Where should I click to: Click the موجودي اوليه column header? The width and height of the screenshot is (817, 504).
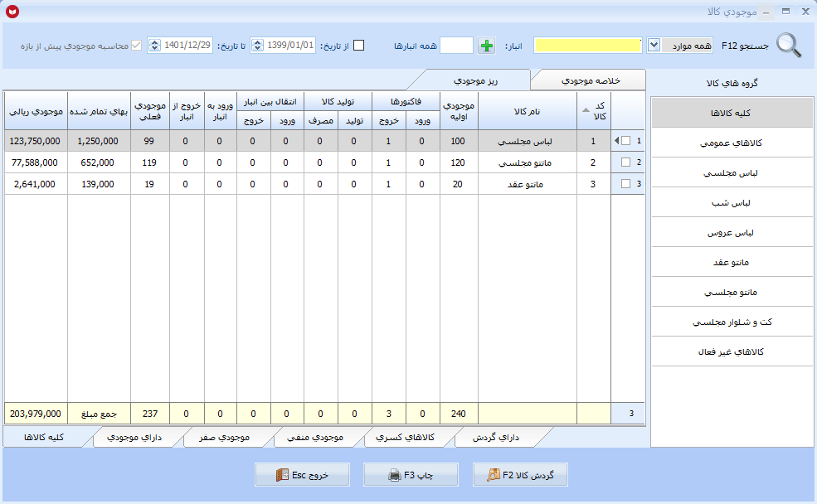tap(459, 111)
